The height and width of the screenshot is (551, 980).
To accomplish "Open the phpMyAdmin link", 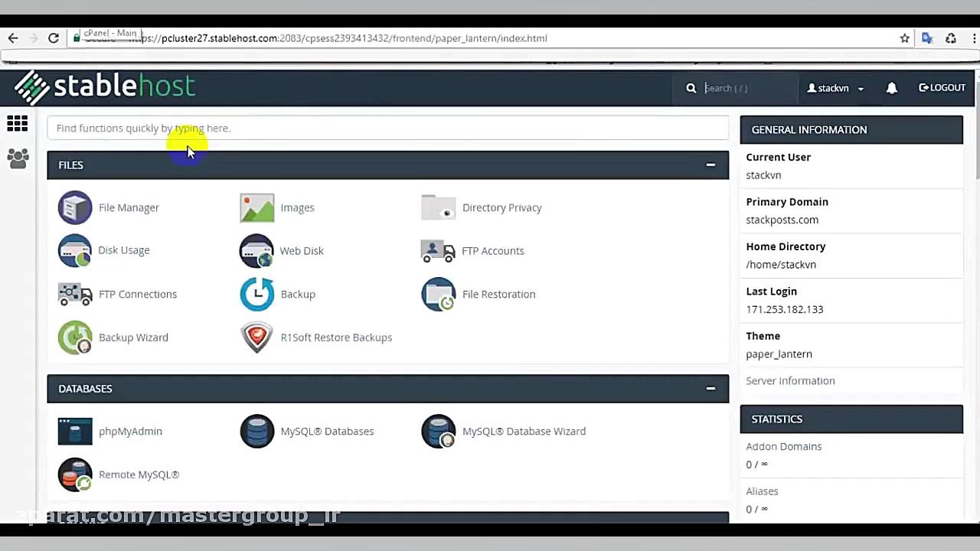I will 130,431.
